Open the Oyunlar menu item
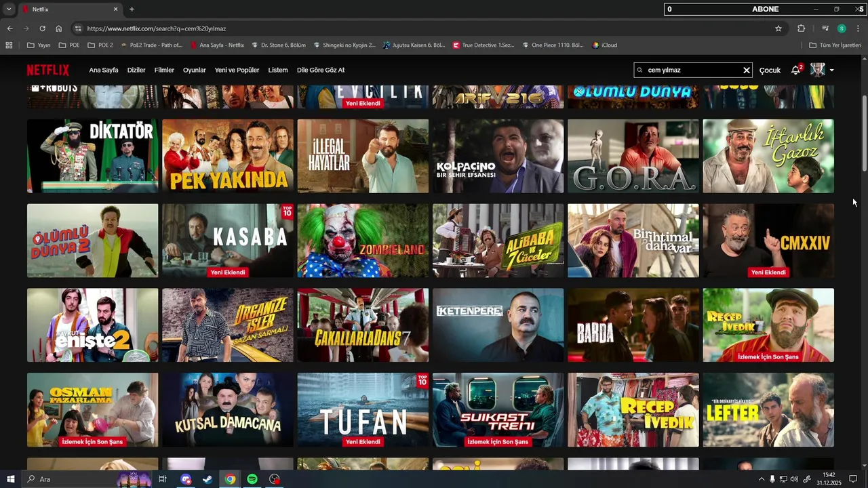868x488 pixels. tap(195, 70)
